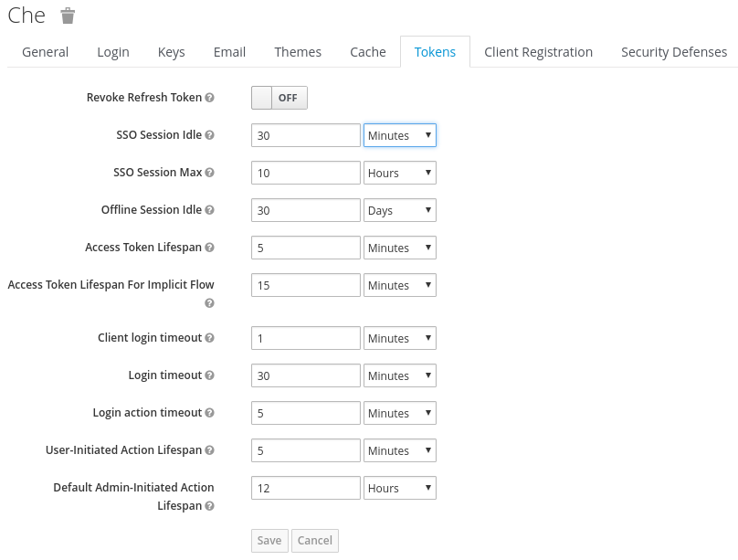Click the Save button
The height and width of the screenshot is (560, 738).
pyautogui.click(x=269, y=541)
